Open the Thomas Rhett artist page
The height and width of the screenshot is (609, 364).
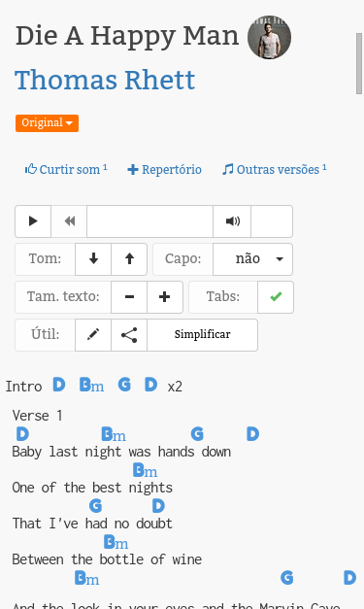tap(105, 80)
